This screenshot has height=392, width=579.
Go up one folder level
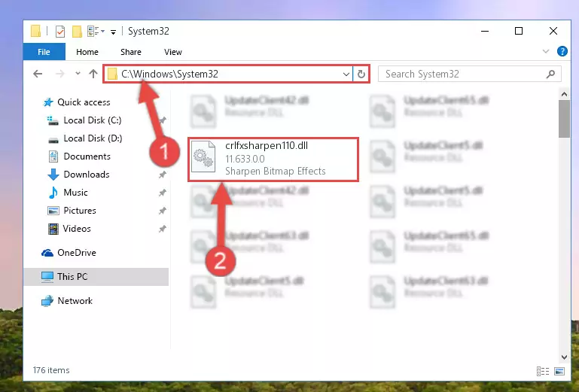[x=93, y=74]
